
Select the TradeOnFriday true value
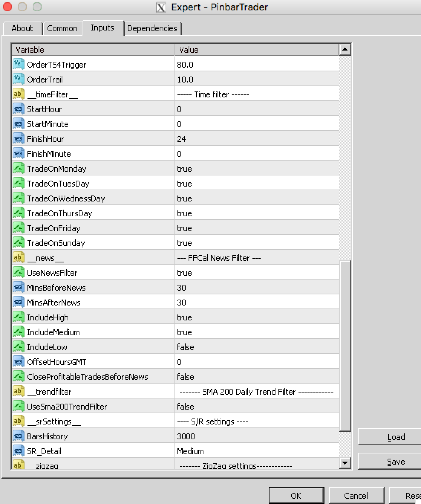click(x=185, y=228)
